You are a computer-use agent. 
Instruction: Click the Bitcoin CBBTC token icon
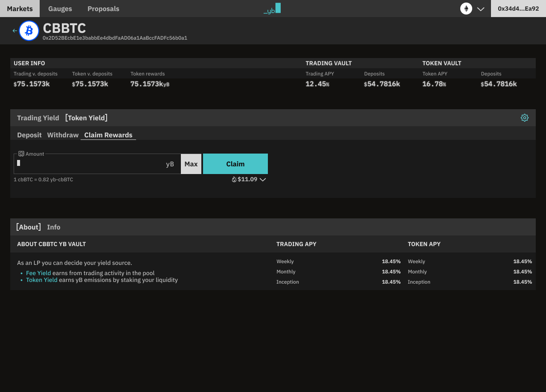pyautogui.click(x=29, y=31)
